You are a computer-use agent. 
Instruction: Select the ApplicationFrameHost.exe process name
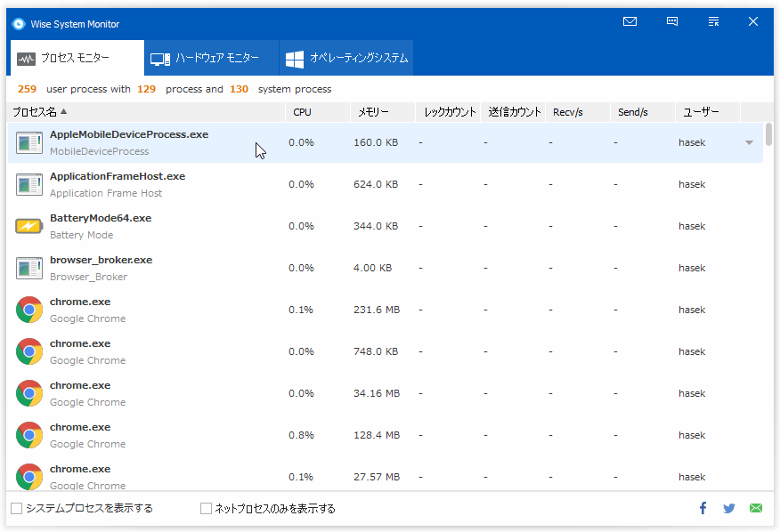[x=118, y=176]
